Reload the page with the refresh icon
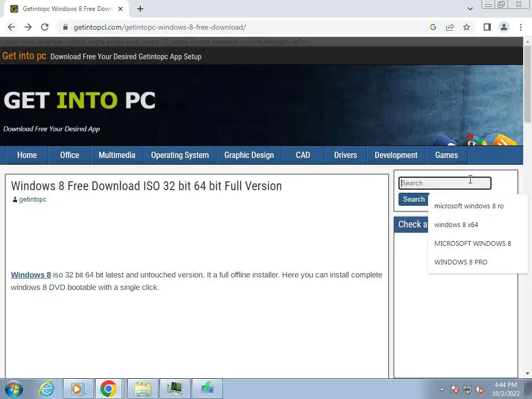The width and height of the screenshot is (532, 399). (45, 27)
